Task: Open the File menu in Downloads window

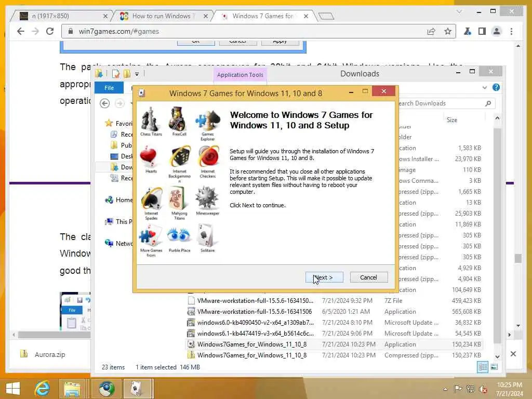Action: click(x=109, y=87)
